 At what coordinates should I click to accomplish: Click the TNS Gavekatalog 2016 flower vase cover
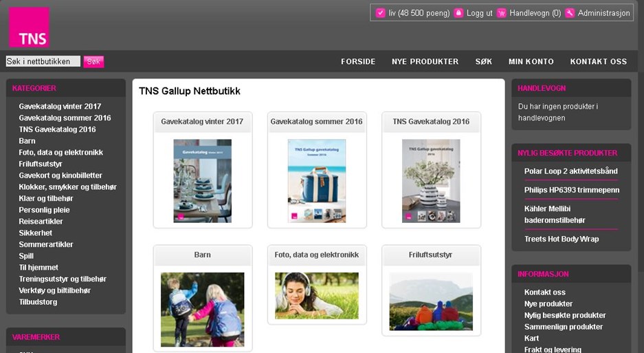(431, 181)
